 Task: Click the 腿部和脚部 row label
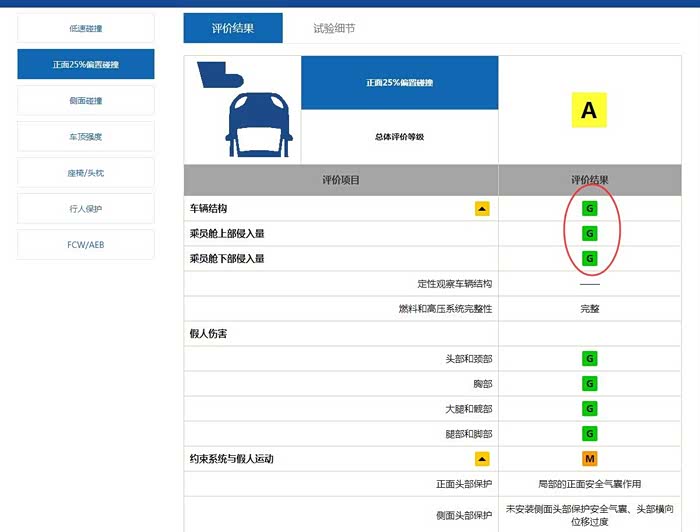[469, 433]
